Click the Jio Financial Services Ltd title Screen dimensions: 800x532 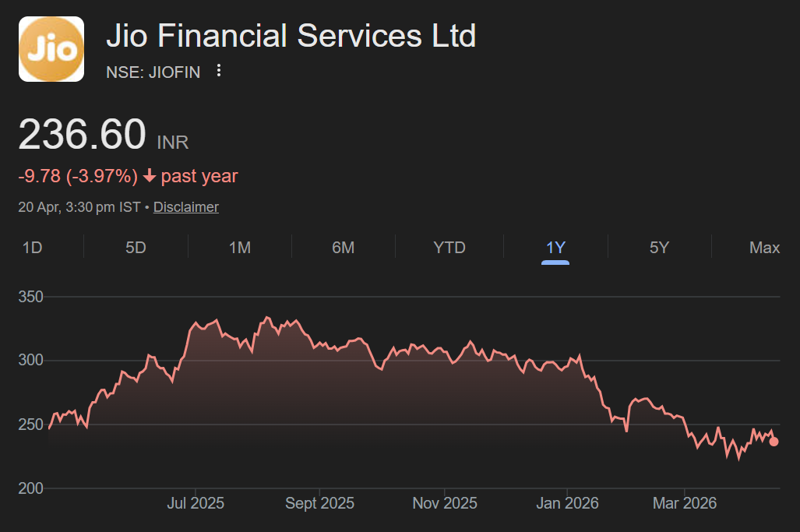(291, 36)
